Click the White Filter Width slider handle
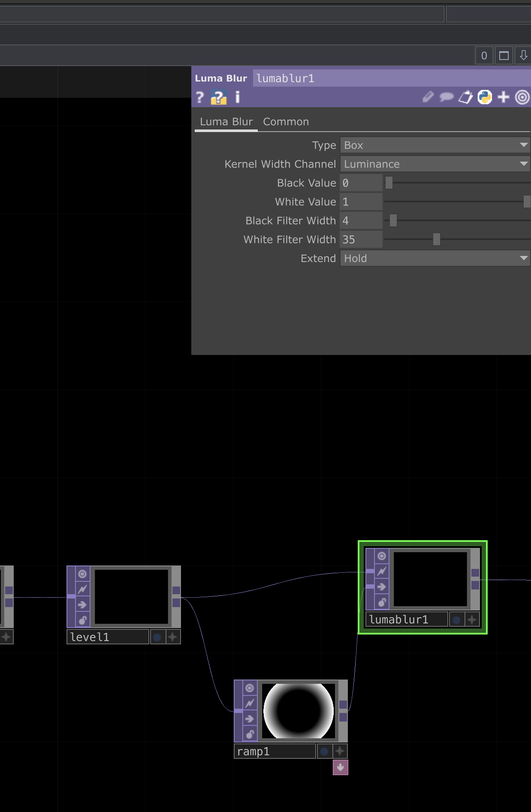 [x=436, y=239]
